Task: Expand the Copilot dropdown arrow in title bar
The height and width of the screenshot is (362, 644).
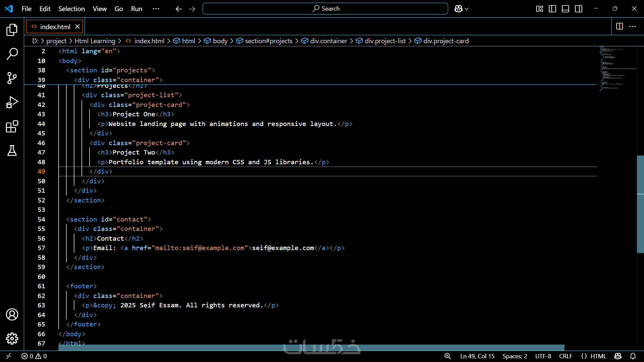Action: 467,9
